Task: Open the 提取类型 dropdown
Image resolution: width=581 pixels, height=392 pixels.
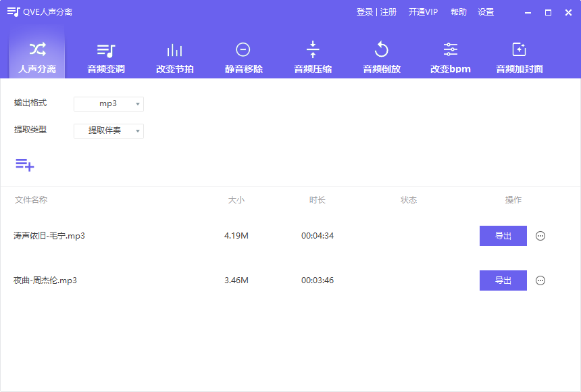Action: 108,131
